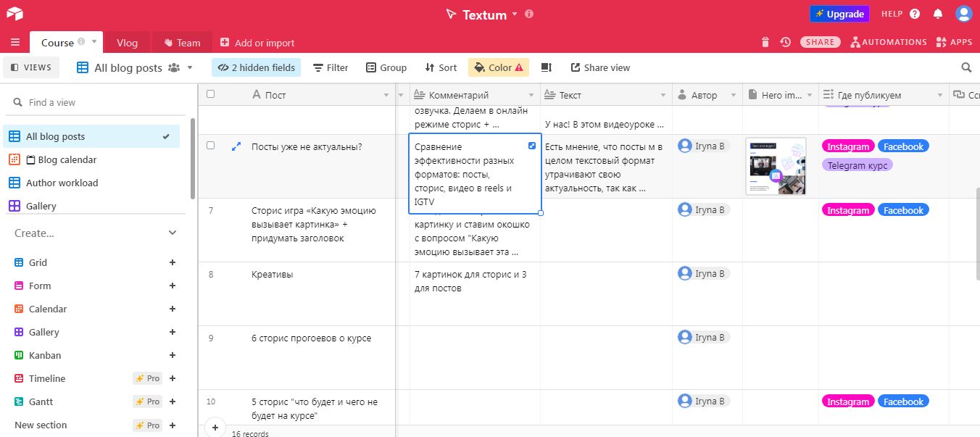980x437 pixels.
Task: Open the Color options
Action: point(499,67)
